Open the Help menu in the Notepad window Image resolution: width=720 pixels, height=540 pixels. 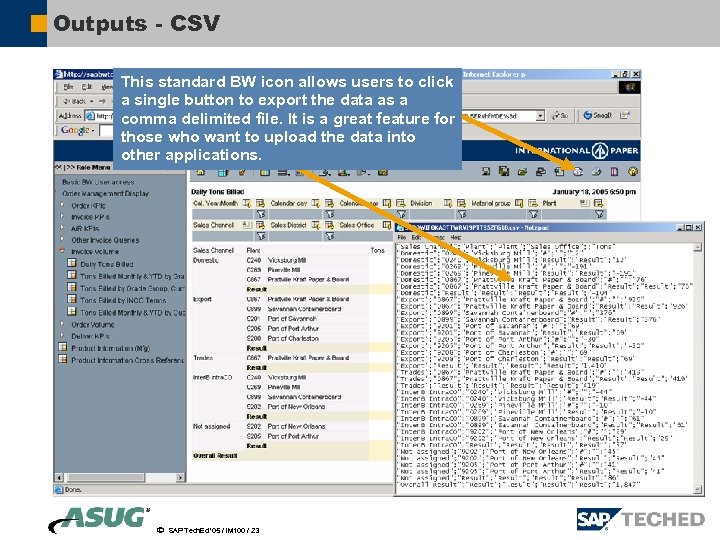pyautogui.click(x=456, y=237)
